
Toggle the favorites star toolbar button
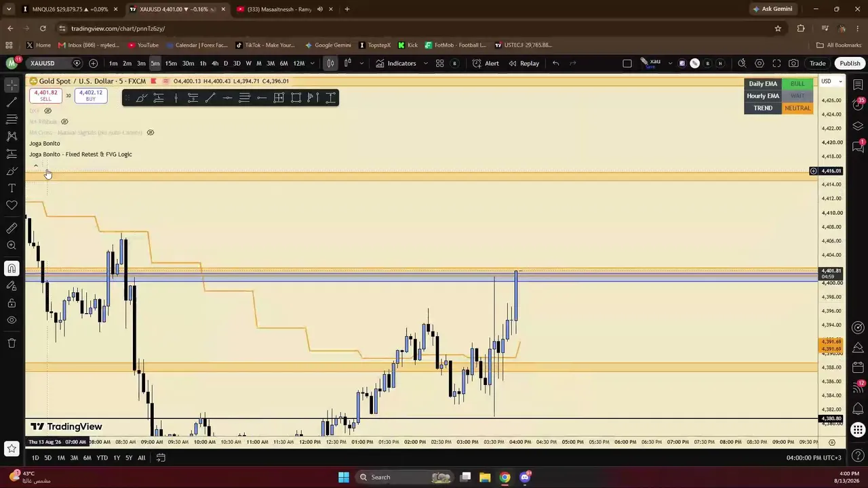[12, 448]
